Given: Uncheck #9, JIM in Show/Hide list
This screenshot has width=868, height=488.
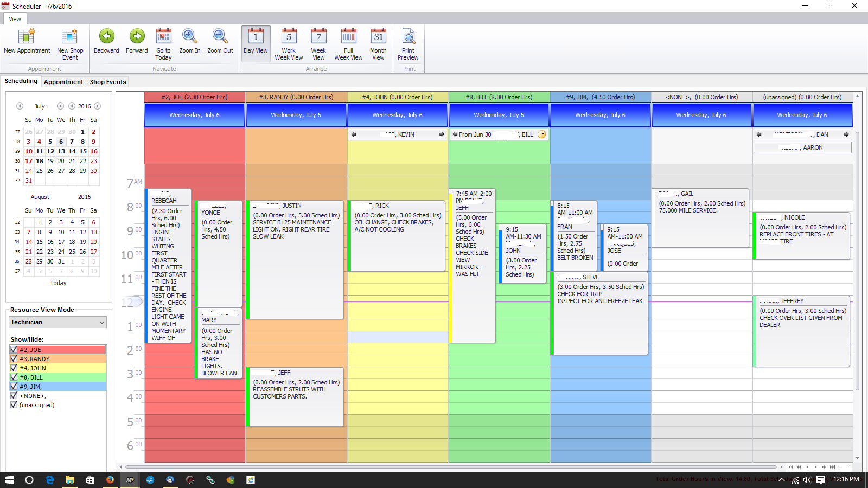Looking at the screenshot, I should pyautogui.click(x=14, y=387).
